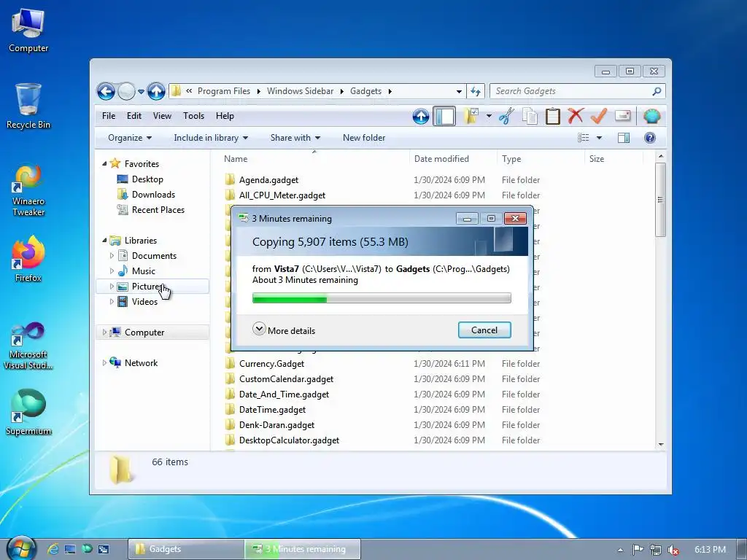747x560 pixels.
Task: Toggle the preview pane button
Action: (x=624, y=138)
